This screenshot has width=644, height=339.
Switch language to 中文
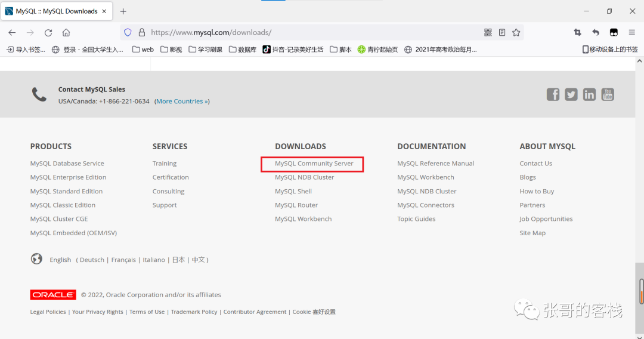pos(198,260)
